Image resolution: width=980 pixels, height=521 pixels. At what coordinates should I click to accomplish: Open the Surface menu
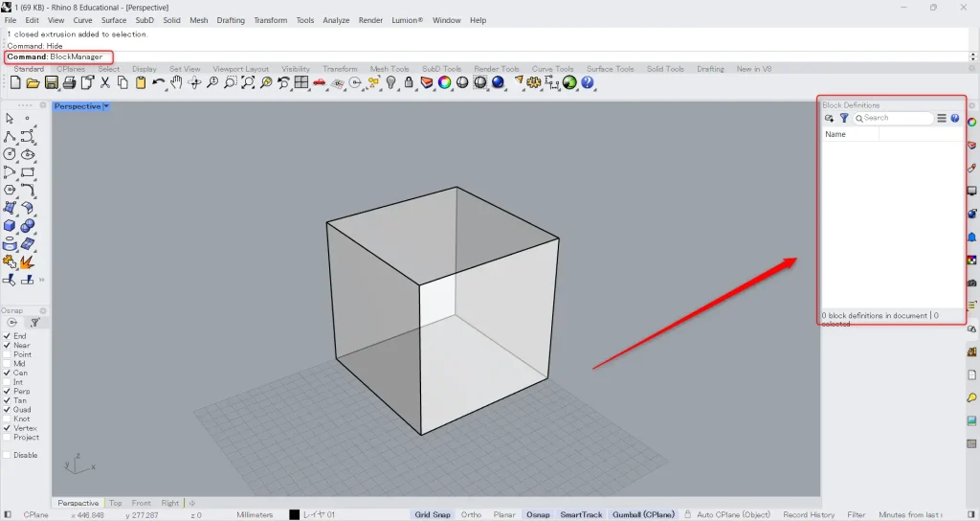click(114, 20)
